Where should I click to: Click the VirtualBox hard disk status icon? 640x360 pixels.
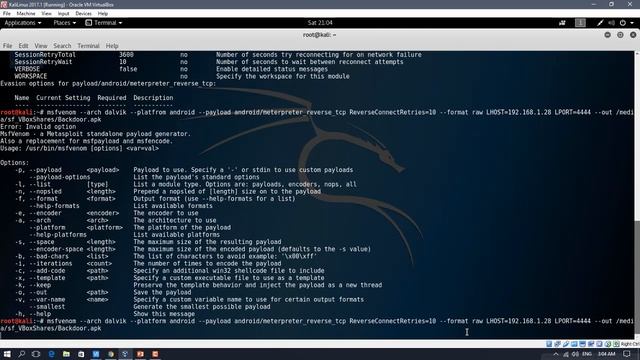tap(549, 344)
